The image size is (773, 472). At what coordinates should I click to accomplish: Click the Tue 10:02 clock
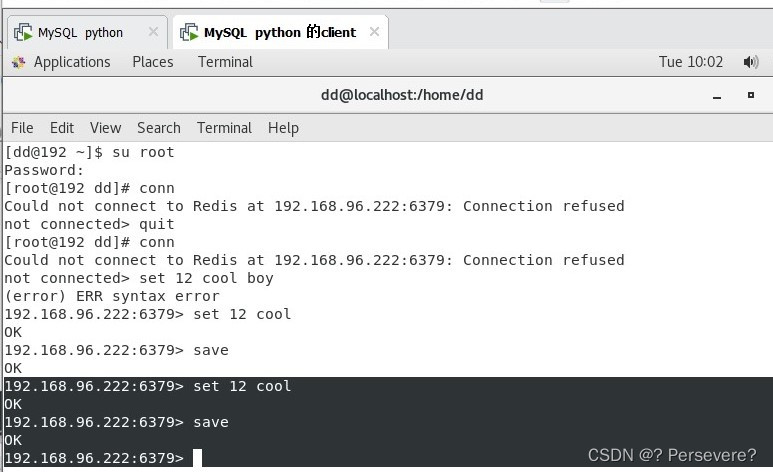point(691,62)
